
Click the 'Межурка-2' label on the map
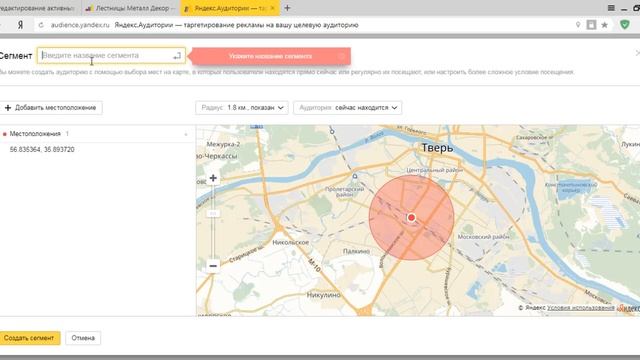(x=223, y=144)
